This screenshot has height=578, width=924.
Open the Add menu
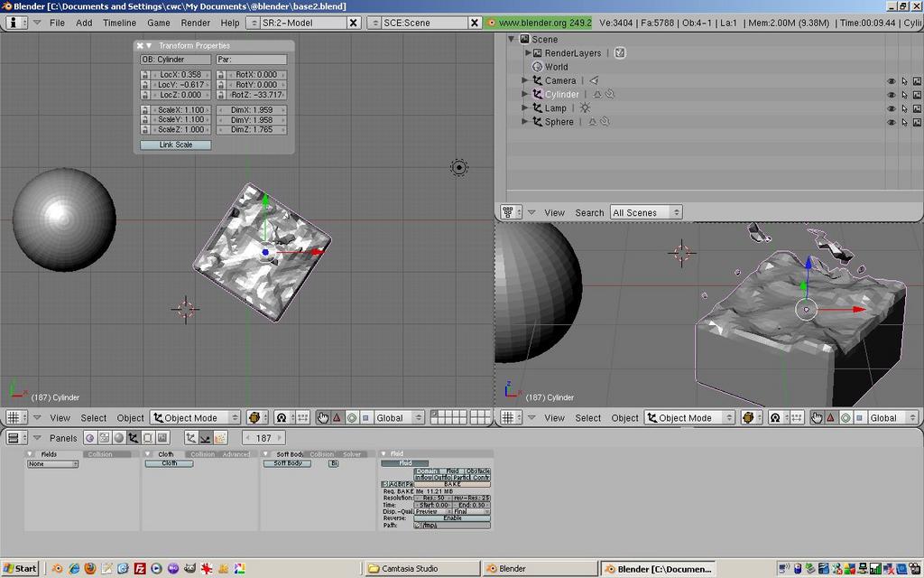84,23
